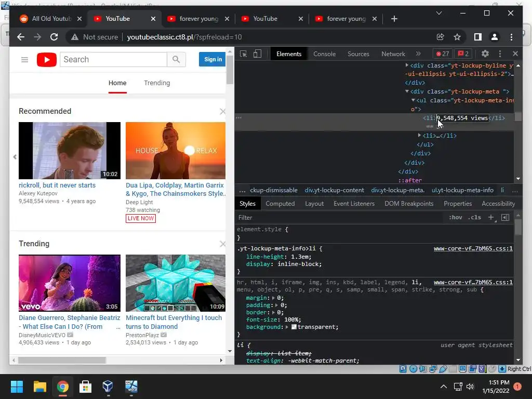This screenshot has height=399, width=532.
Task: Click the styles Filter input field
Action: 339,218
